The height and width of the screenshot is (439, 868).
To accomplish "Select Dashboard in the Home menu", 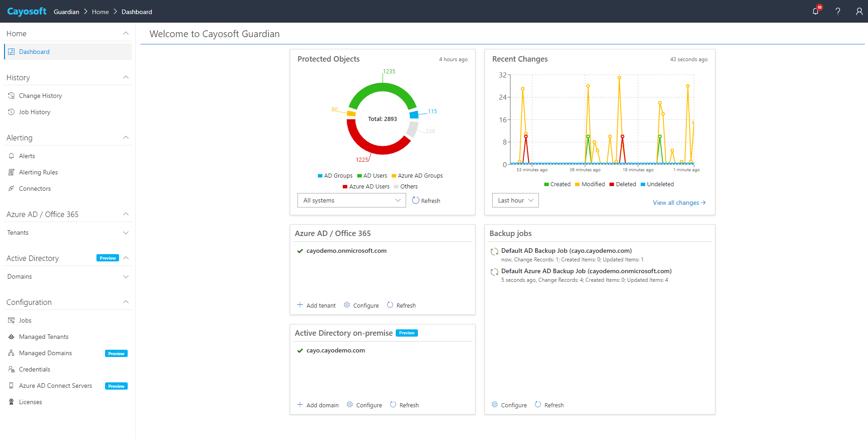I will 34,52.
